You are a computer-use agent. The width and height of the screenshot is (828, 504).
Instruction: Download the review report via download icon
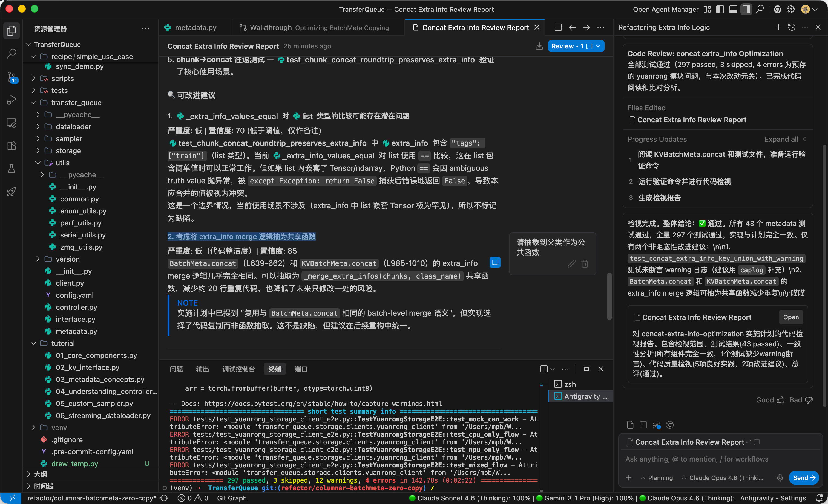coord(539,46)
